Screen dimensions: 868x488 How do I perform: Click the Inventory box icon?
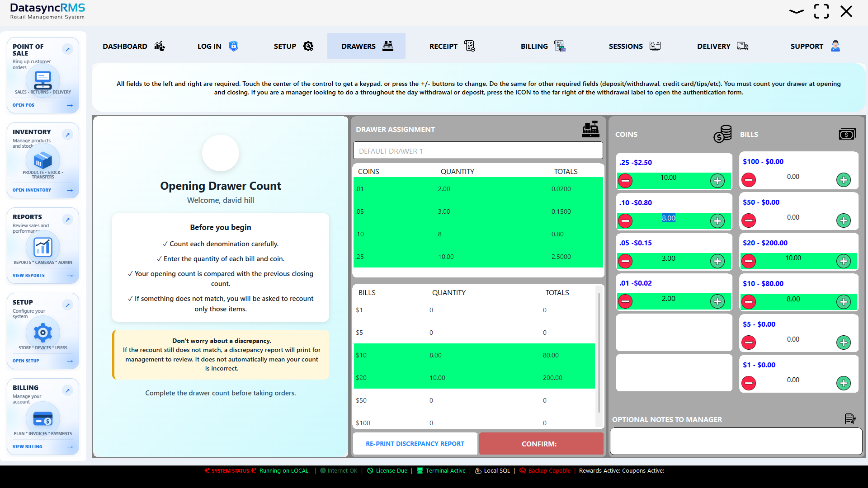[43, 160]
